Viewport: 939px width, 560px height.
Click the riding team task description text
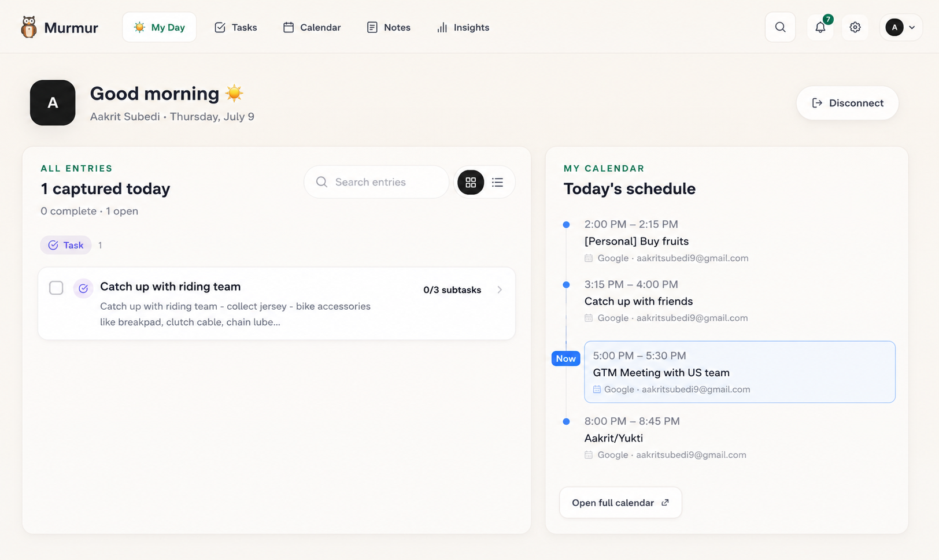tap(235, 314)
